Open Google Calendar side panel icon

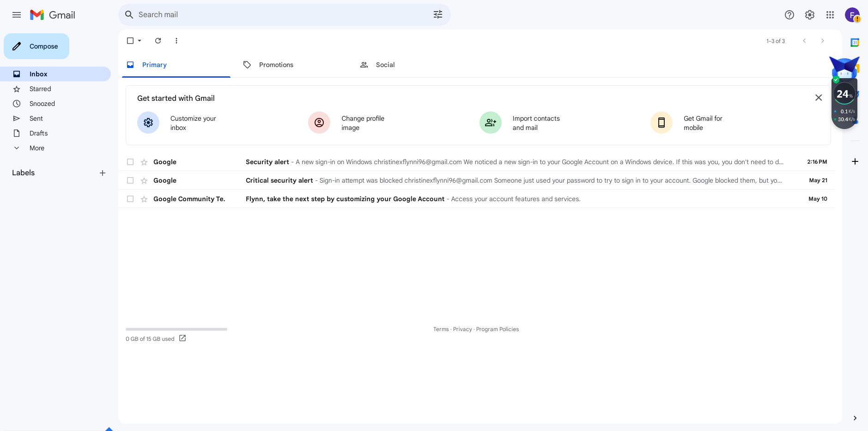click(x=855, y=43)
